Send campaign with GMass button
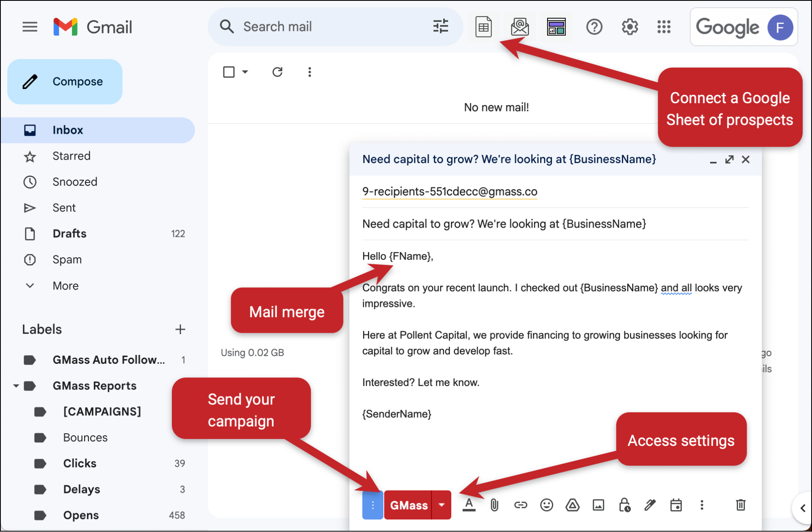This screenshot has height=532, width=812. 408,505
